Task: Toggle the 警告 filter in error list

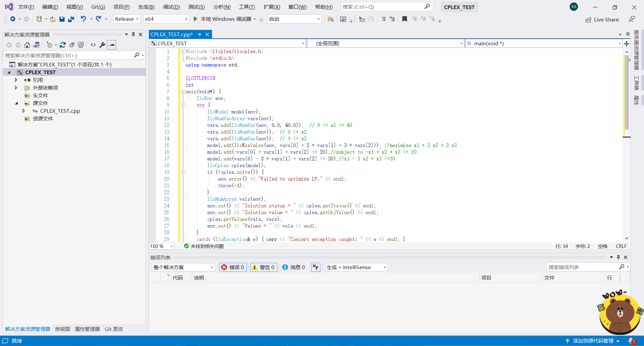Action: 264,267
